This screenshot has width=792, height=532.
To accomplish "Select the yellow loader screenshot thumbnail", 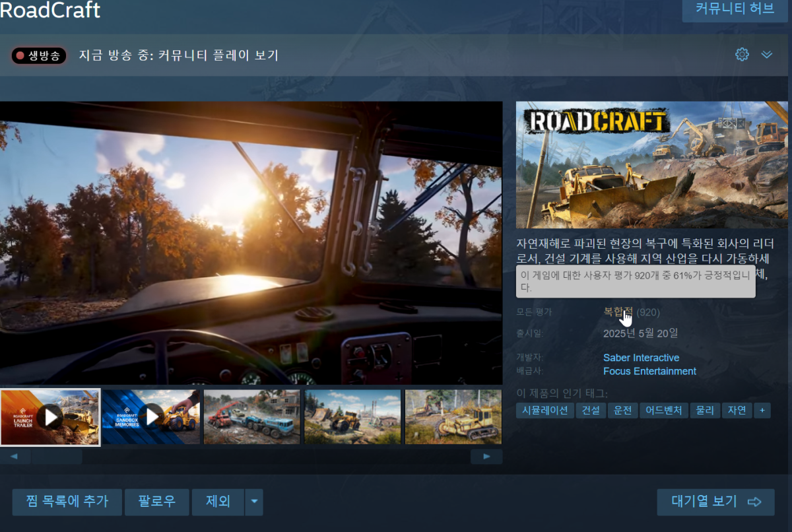I will pos(352,417).
